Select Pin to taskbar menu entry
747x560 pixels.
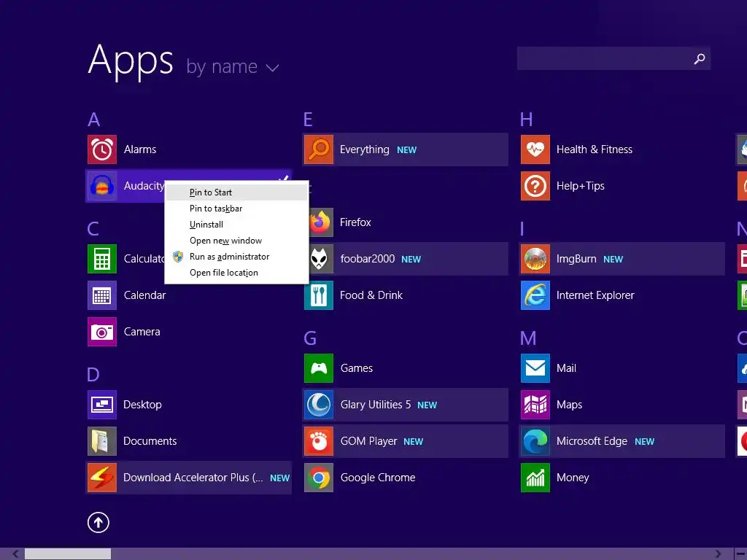pos(236,209)
